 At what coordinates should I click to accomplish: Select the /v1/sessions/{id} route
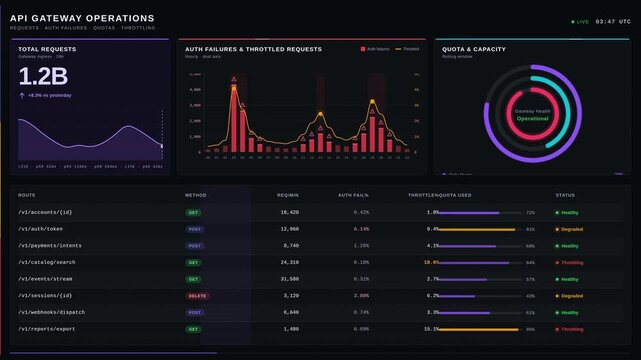(x=45, y=295)
